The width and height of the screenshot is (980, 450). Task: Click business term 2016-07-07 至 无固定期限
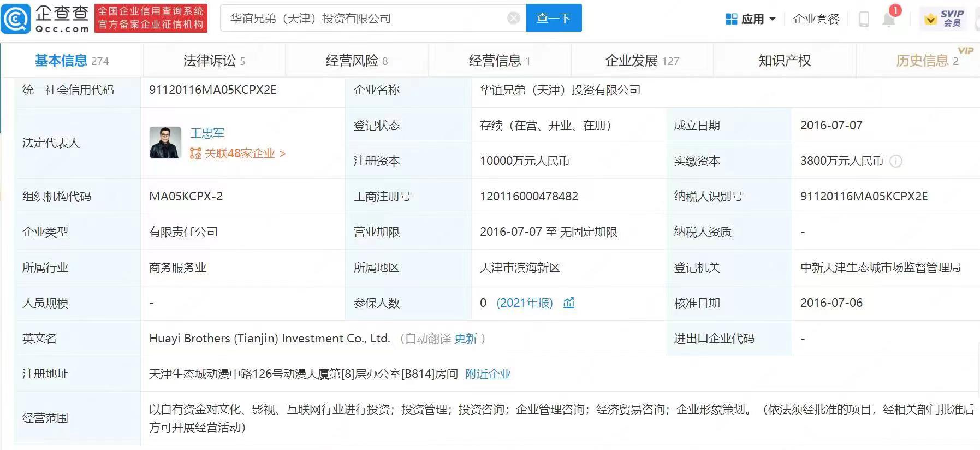(549, 232)
